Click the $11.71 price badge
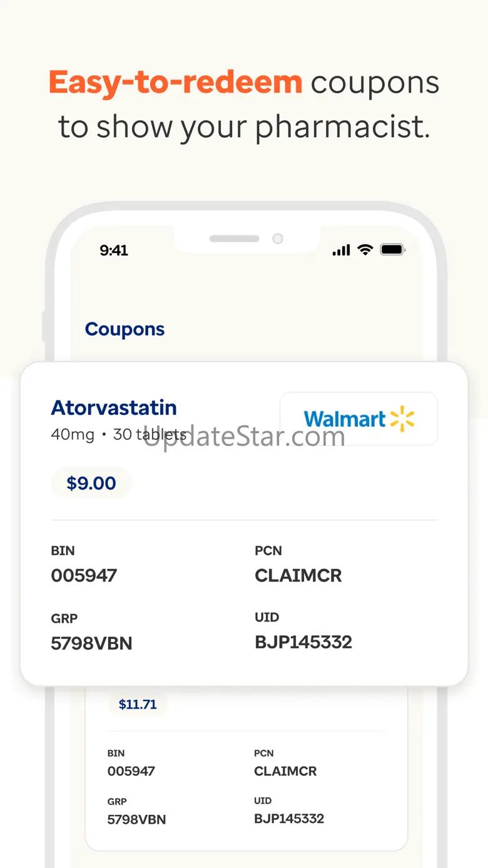This screenshot has width=488, height=868. tap(138, 704)
